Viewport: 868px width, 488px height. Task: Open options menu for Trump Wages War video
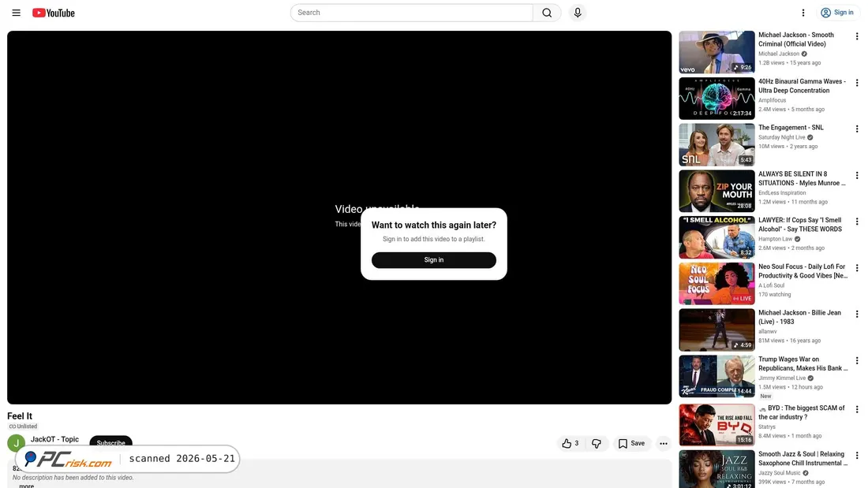(856, 361)
